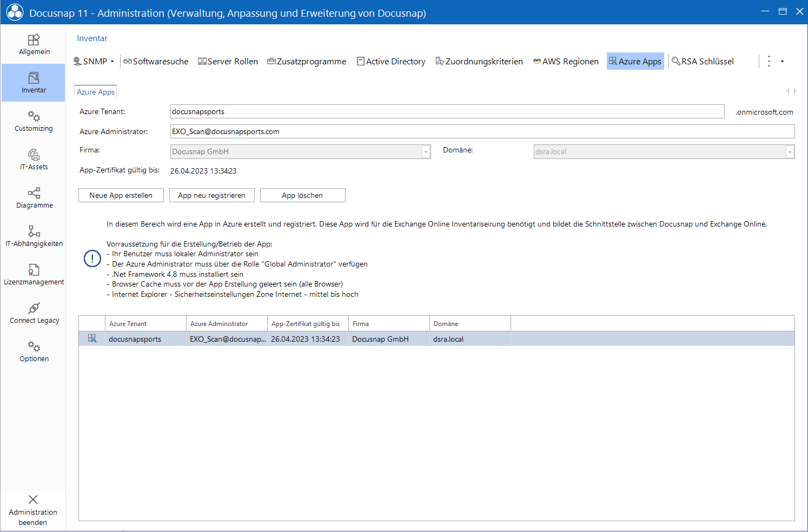The height and width of the screenshot is (532, 808).
Task: Click Docusnap GmbH table cell
Action: pyautogui.click(x=389, y=339)
